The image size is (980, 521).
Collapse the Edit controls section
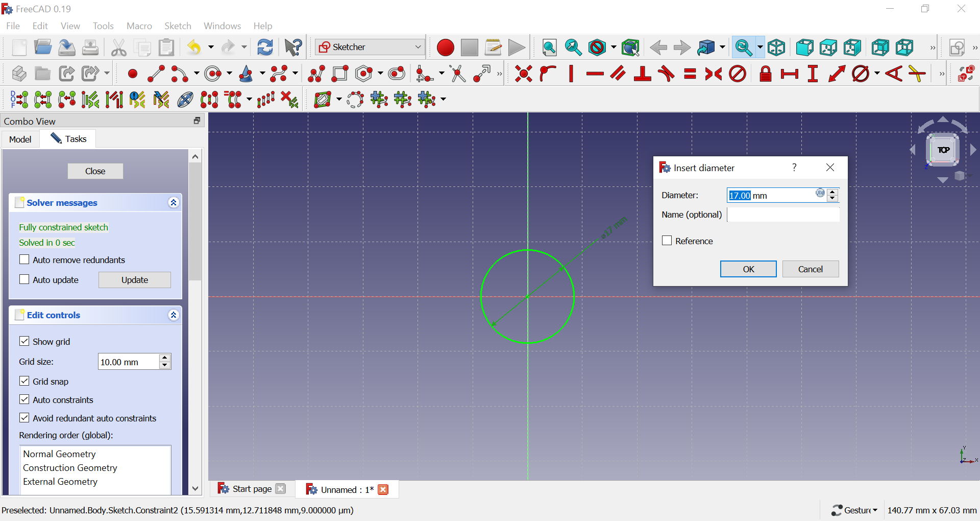[x=174, y=315]
